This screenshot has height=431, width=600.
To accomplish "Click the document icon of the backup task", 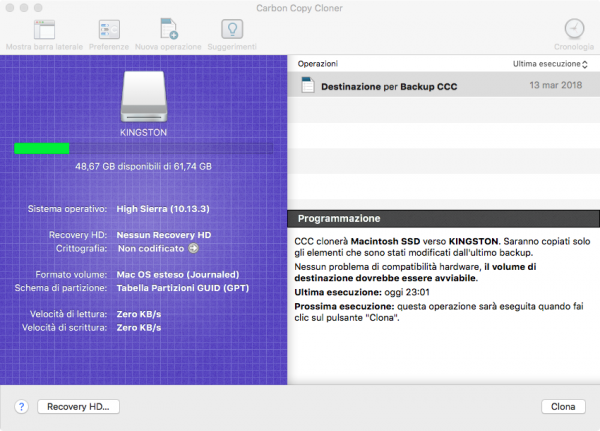I will pyautogui.click(x=307, y=86).
